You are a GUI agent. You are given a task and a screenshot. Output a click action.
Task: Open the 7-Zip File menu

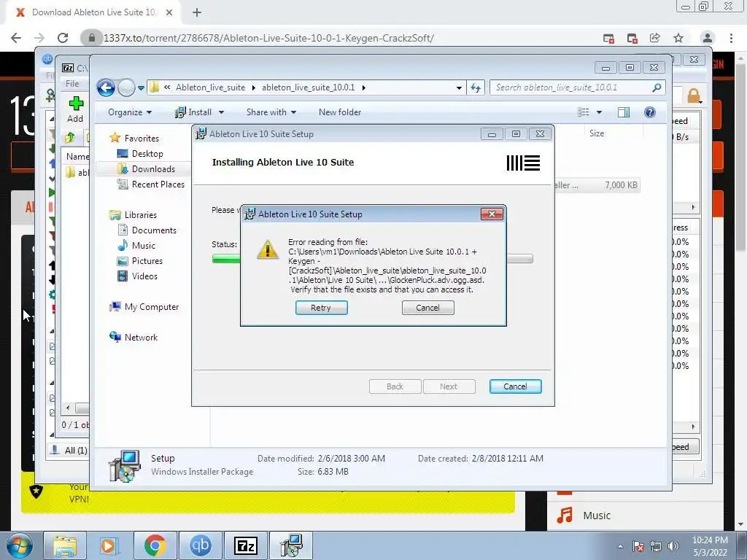point(72,84)
